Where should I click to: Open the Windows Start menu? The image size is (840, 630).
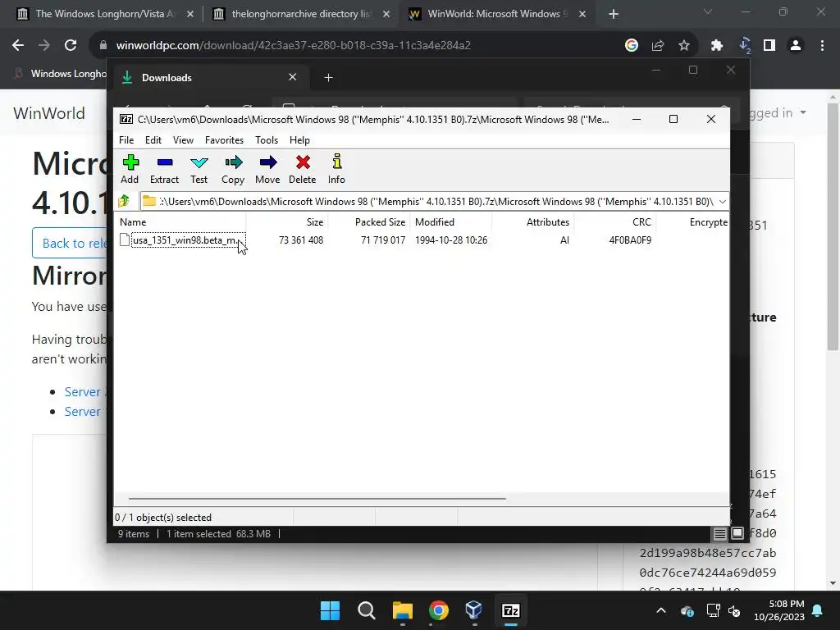click(x=330, y=610)
